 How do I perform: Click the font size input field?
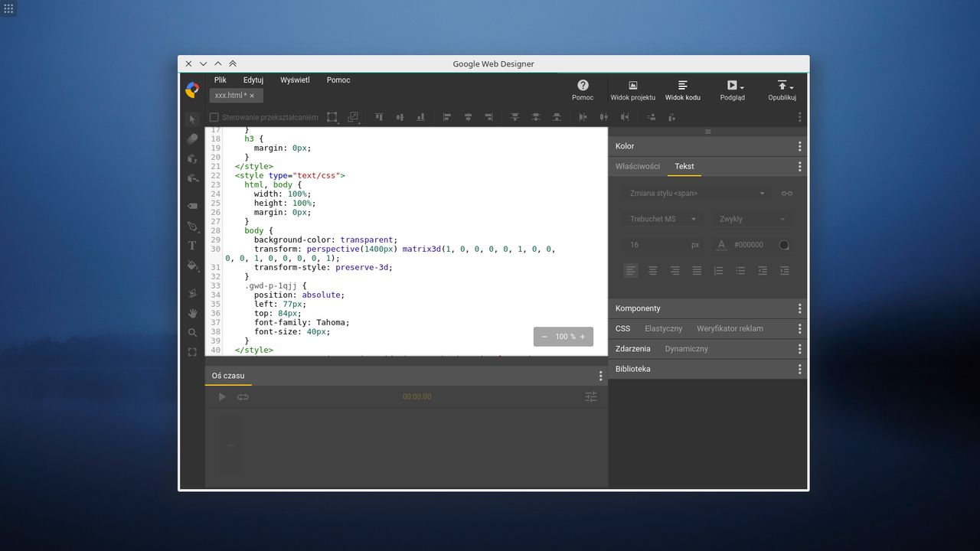click(x=655, y=245)
